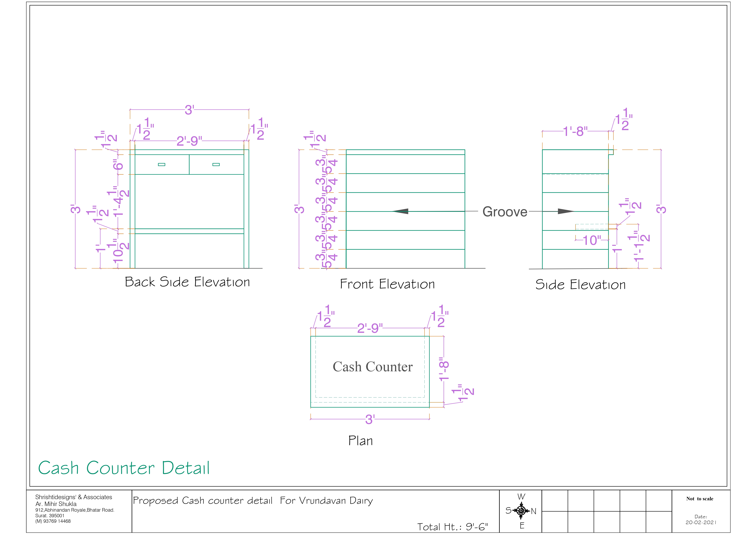Click the "Groove" annotation text
The width and height of the screenshot is (756, 534).
click(x=505, y=212)
